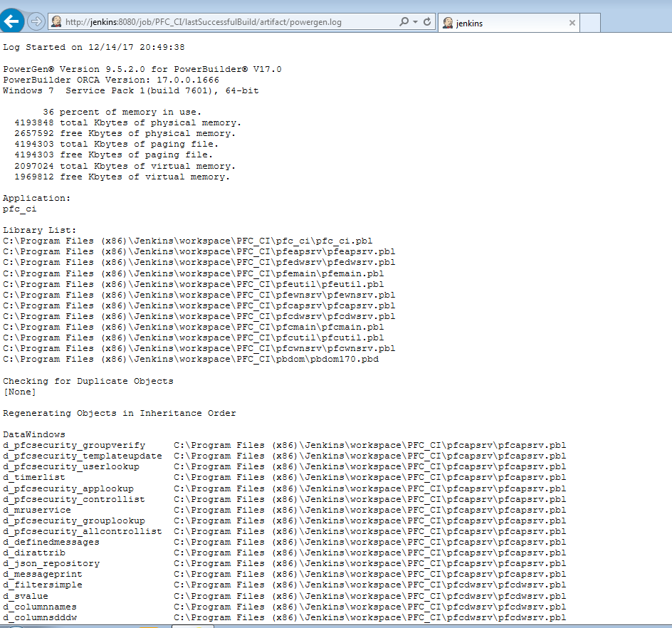The image size is (672, 628).
Task: Click the Jenkins icon on the jenkins tab
Action: (x=448, y=23)
